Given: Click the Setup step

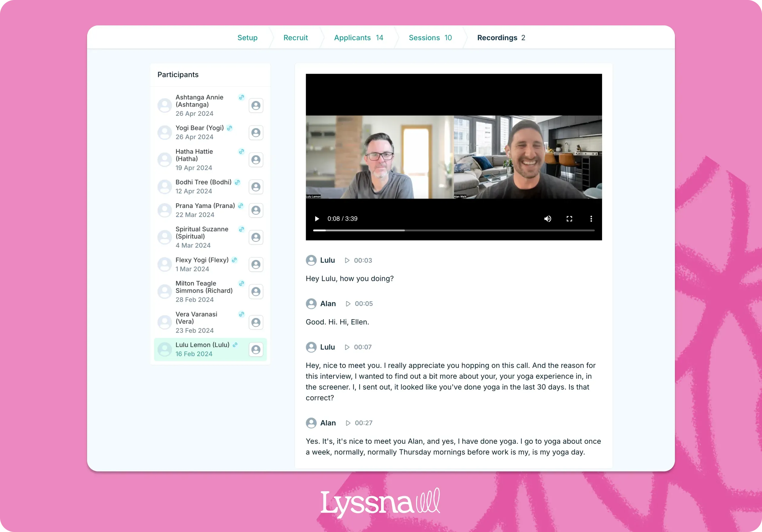Looking at the screenshot, I should 247,37.
